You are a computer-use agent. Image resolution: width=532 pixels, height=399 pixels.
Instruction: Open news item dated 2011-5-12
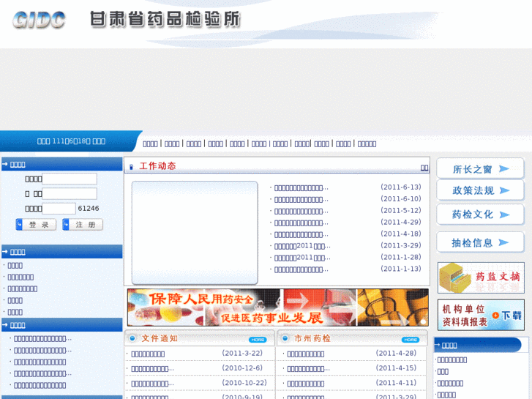click(301, 212)
